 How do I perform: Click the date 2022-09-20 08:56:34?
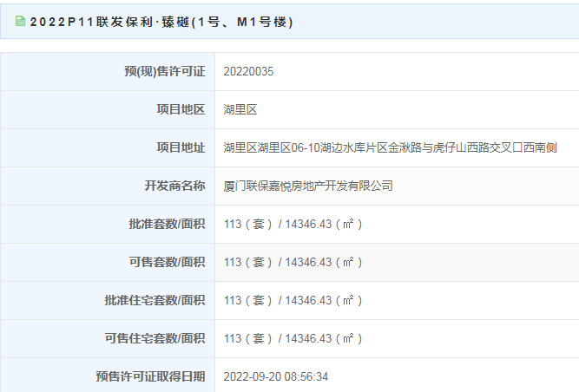pos(276,376)
